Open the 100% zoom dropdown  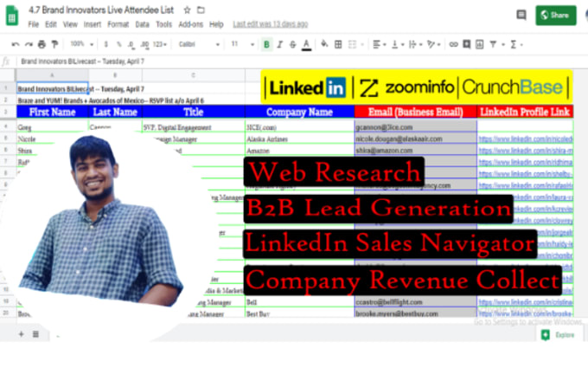(82, 44)
